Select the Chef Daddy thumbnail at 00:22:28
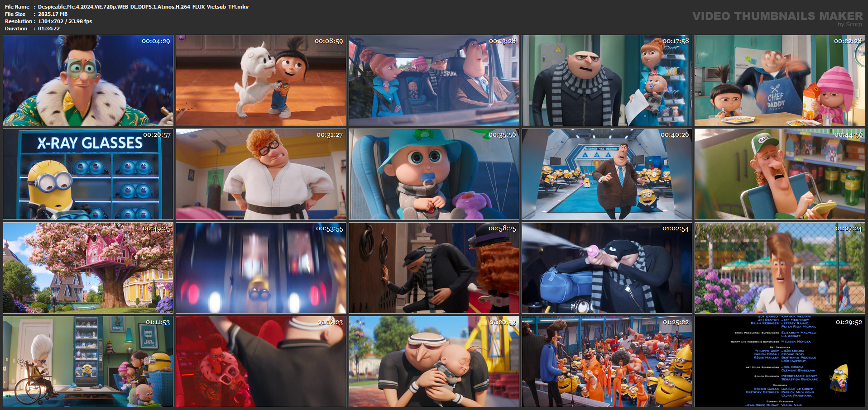This screenshot has width=868, height=410. coord(780,81)
